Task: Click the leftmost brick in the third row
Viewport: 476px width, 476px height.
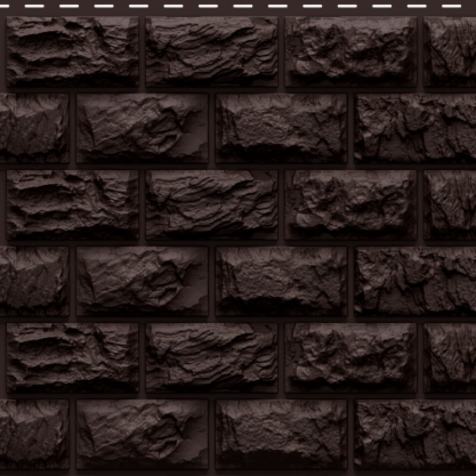Action: (x=72, y=205)
